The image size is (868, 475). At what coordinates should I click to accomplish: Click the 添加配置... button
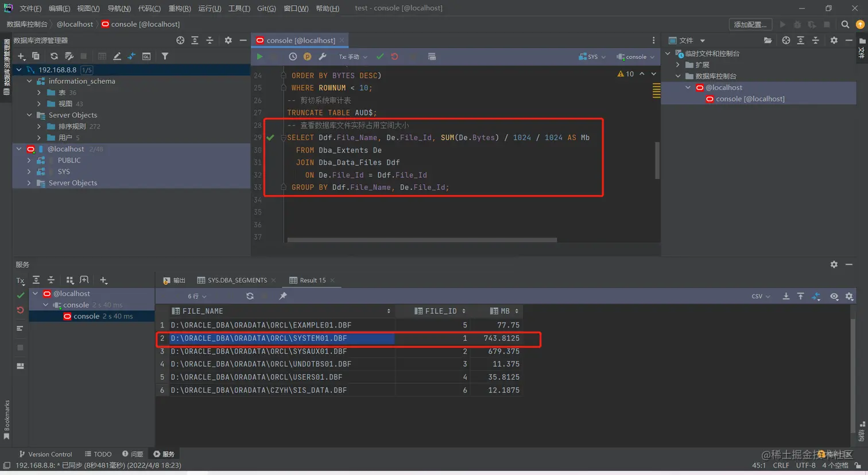[x=750, y=24]
